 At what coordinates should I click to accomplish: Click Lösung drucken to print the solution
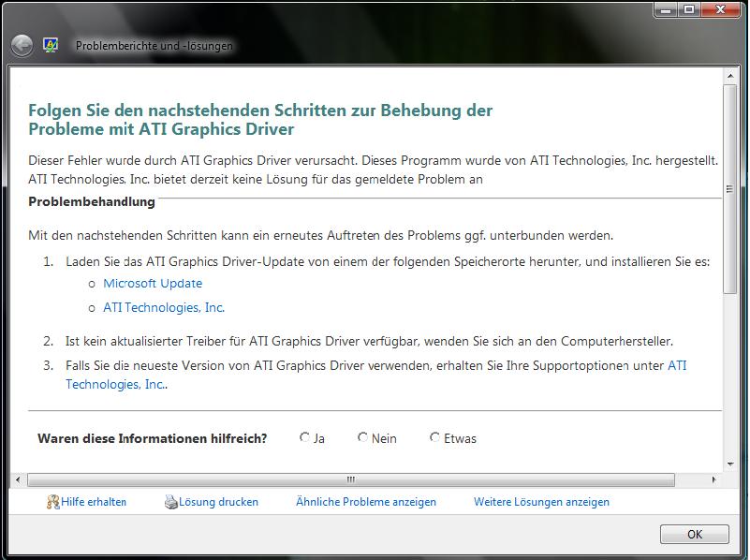coord(218,502)
